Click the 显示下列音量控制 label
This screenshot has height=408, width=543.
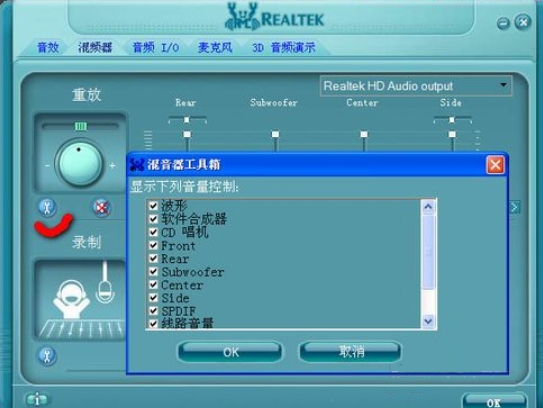(185, 187)
